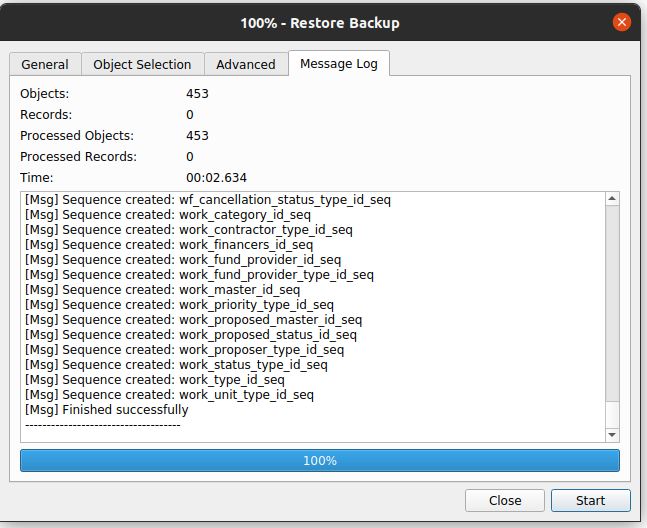Select the work_status_type_id_seq log line
Image resolution: width=647 pixels, height=528 pixels.
176,365
